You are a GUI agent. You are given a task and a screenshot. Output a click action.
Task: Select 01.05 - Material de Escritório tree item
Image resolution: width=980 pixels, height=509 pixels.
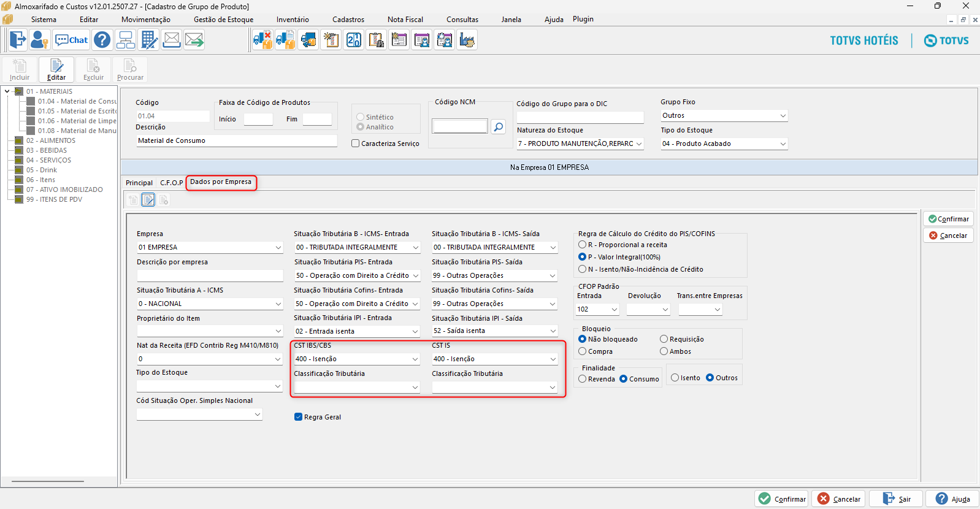(x=77, y=111)
